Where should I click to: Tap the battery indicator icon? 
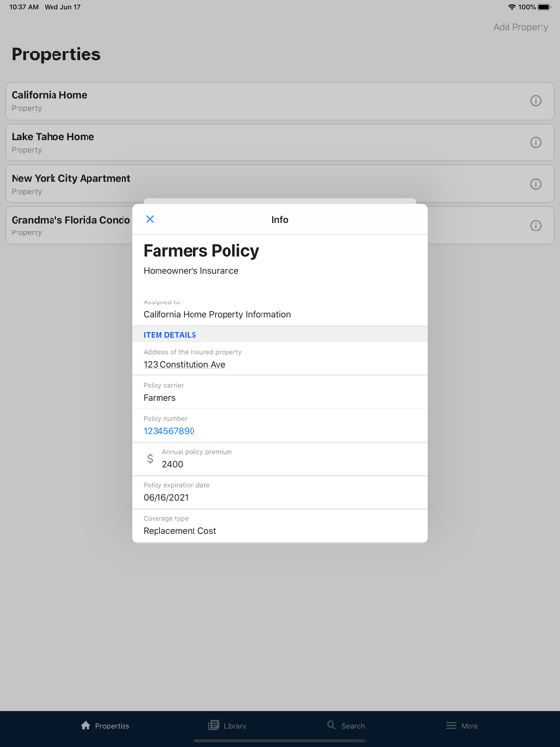coord(543,7)
